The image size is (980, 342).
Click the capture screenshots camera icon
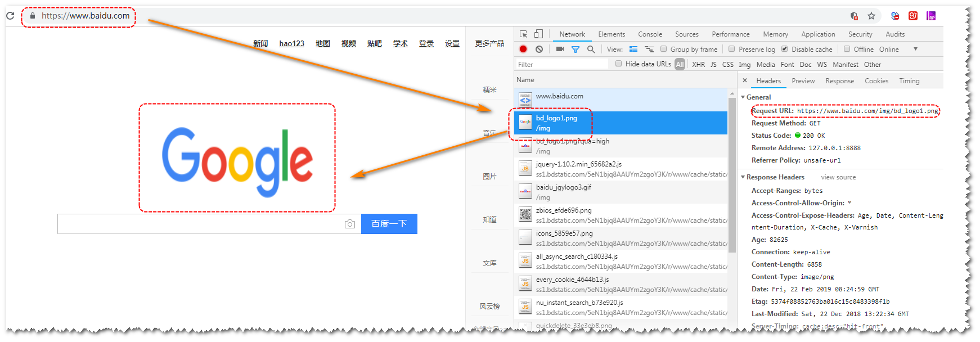click(560, 49)
